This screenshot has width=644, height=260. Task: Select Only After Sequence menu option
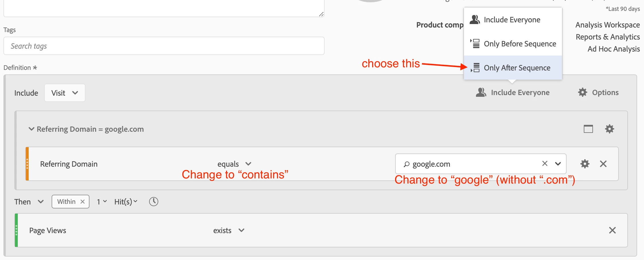[517, 68]
